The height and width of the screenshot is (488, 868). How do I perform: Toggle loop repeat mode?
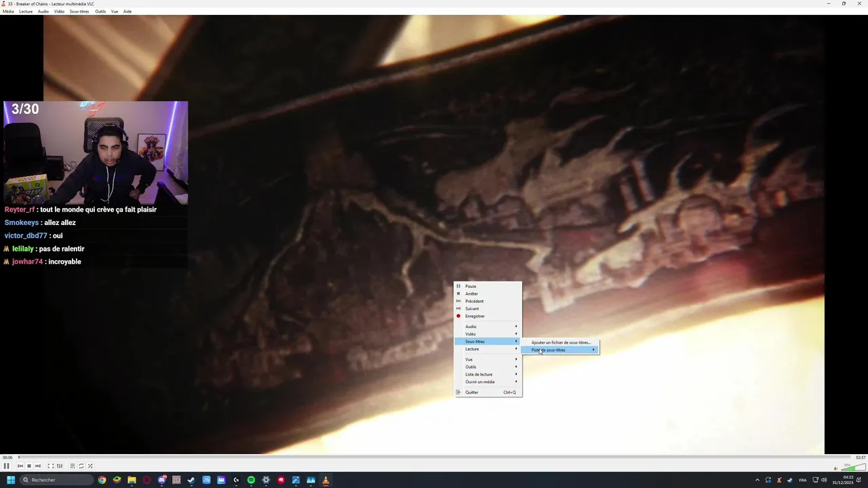coord(81,466)
